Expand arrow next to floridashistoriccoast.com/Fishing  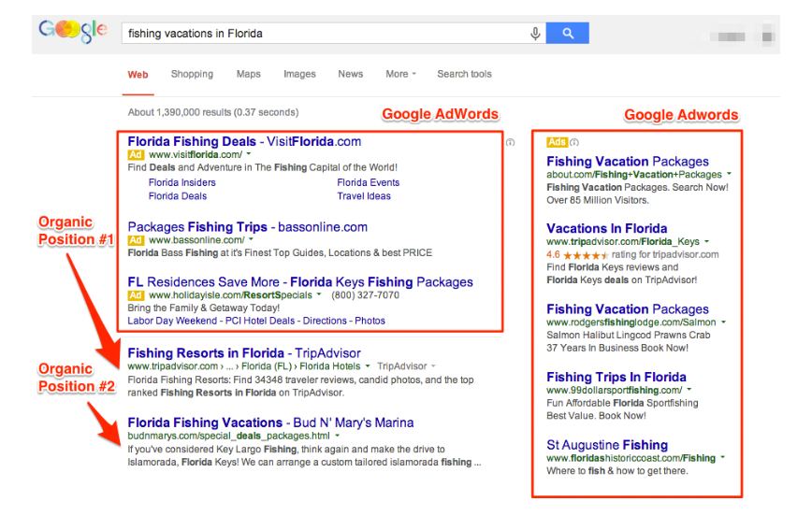[722, 457]
